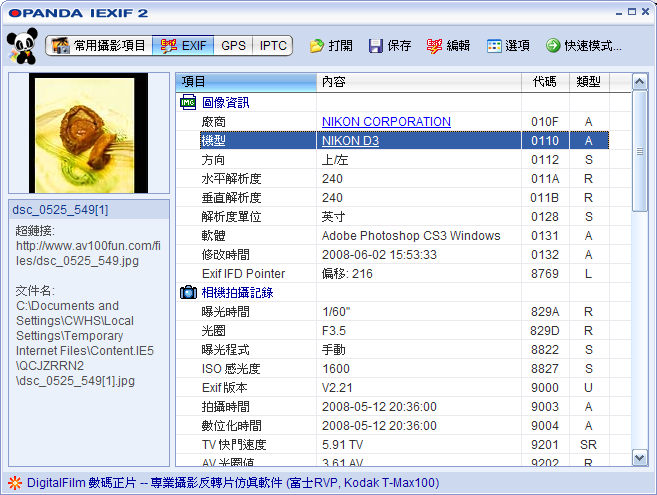Click the 代碼 column header

coord(545,82)
